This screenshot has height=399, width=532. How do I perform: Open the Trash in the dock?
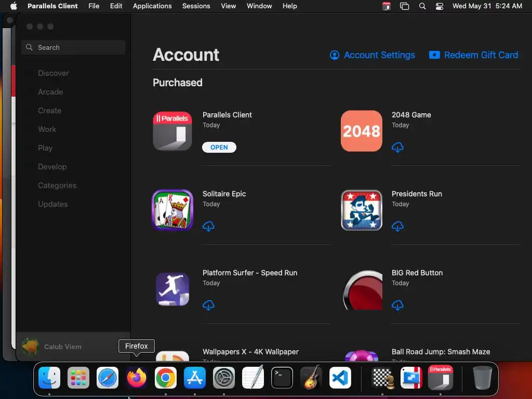(x=483, y=378)
